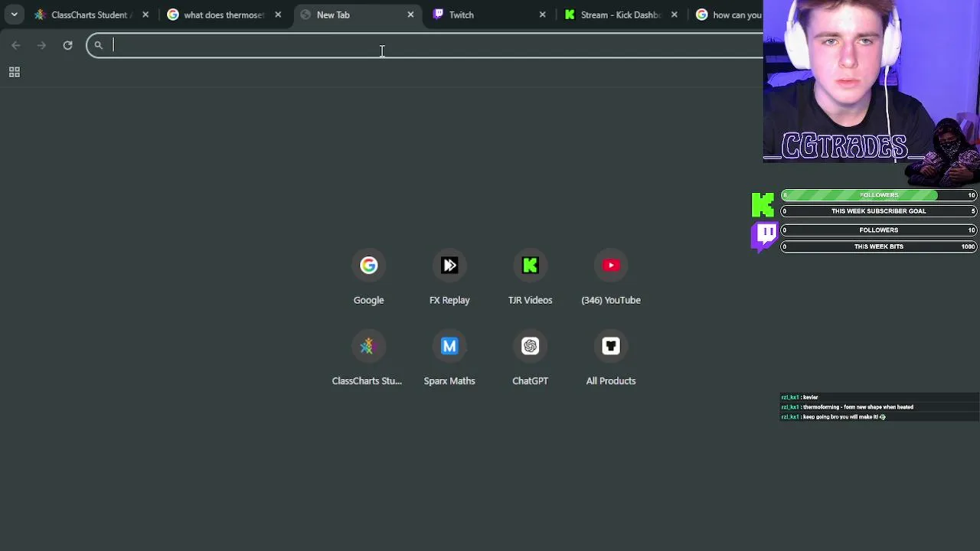Viewport: 980px width, 551px height.
Task: Switch to the Stream - Kick Dashboard tab
Action: [622, 15]
